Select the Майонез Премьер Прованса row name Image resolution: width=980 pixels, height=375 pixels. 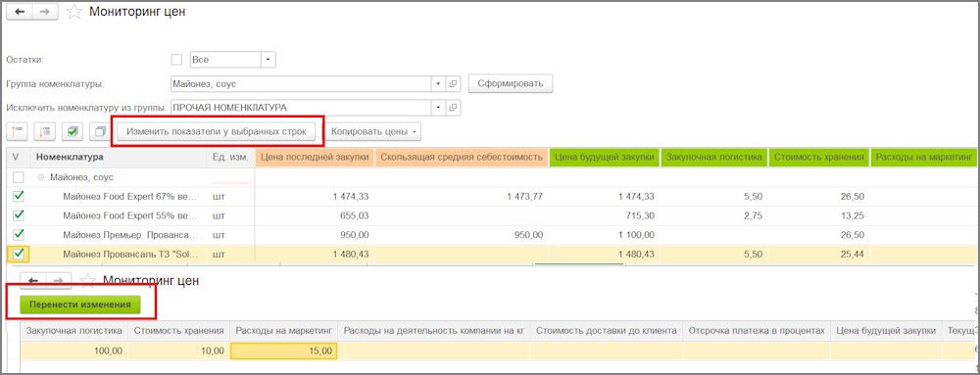(130, 235)
